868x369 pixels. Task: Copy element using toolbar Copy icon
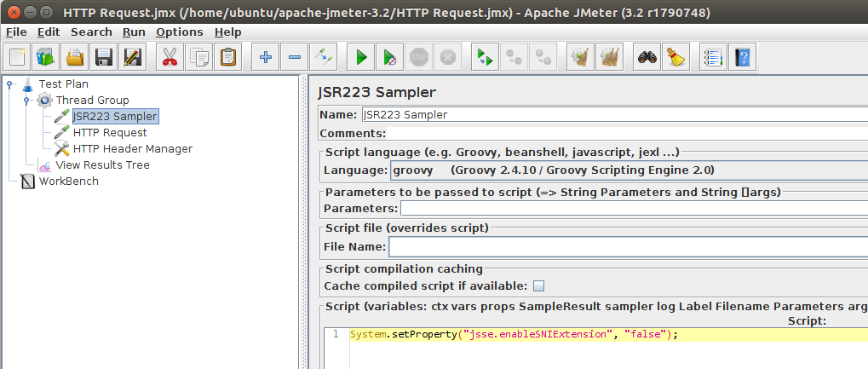[x=198, y=56]
